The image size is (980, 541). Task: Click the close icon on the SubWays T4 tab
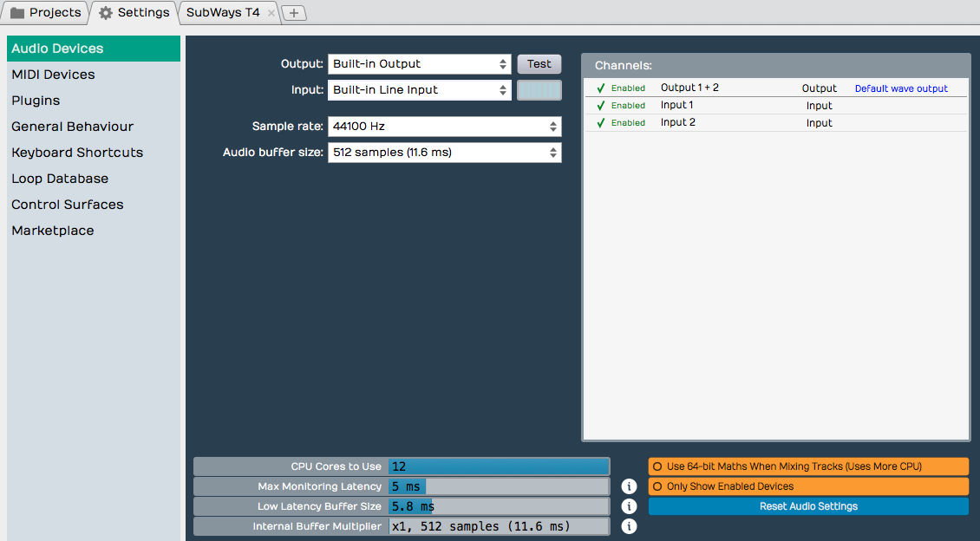(x=270, y=13)
